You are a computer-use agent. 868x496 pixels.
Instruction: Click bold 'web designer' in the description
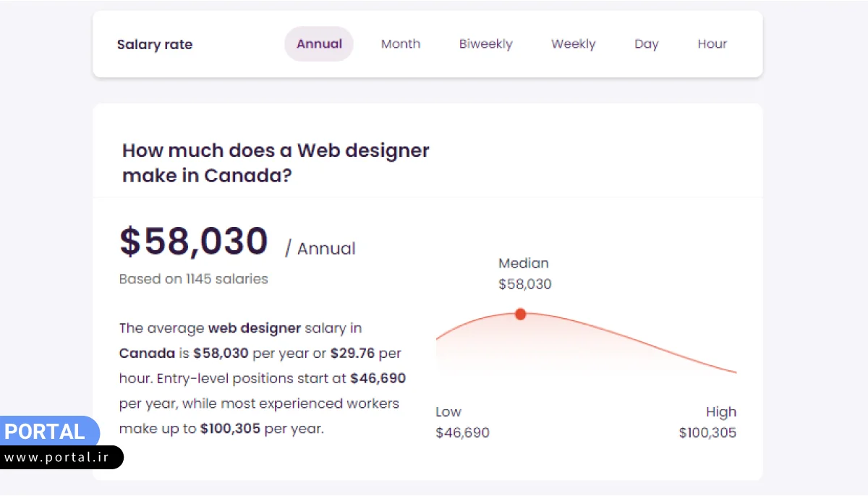click(x=255, y=328)
